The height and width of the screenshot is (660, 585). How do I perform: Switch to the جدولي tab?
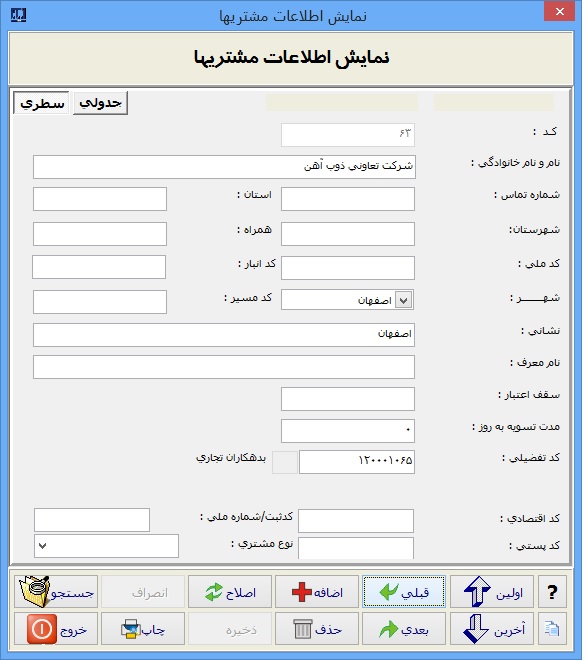(100, 103)
